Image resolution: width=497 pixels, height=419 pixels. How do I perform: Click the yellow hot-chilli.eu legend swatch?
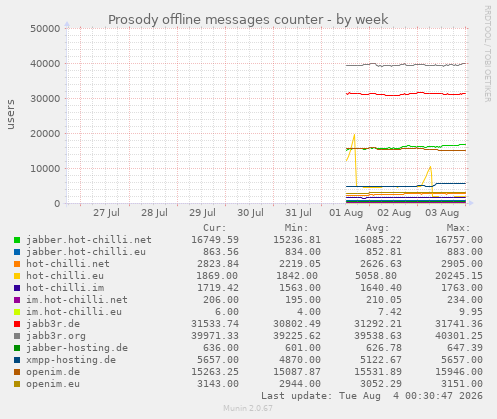17,276
